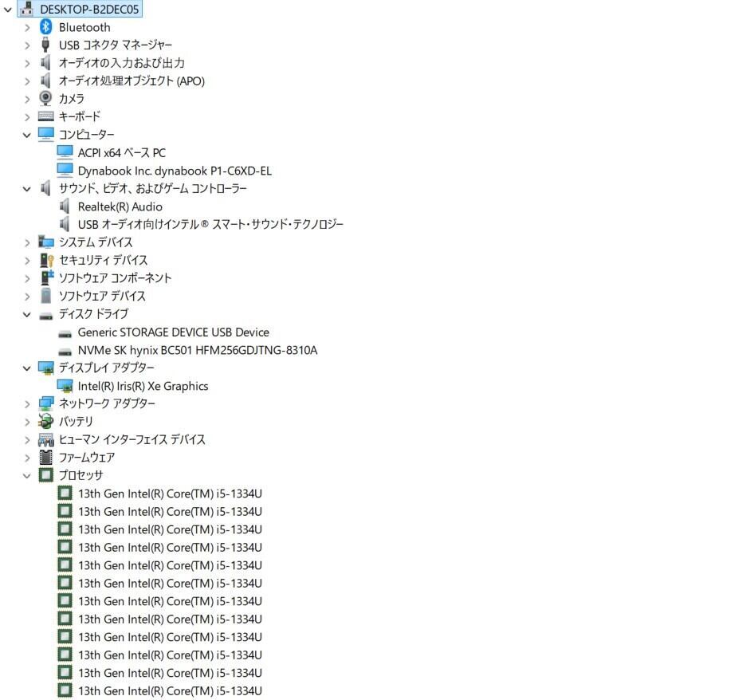Expand the キーボード category chevron
The image size is (746, 700).
tap(27, 117)
